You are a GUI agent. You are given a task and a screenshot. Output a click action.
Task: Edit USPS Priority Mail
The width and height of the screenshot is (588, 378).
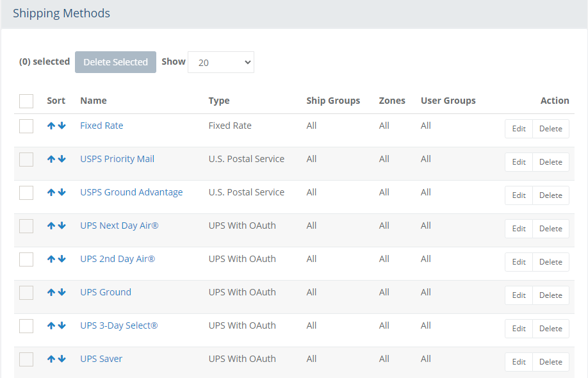pyautogui.click(x=519, y=162)
